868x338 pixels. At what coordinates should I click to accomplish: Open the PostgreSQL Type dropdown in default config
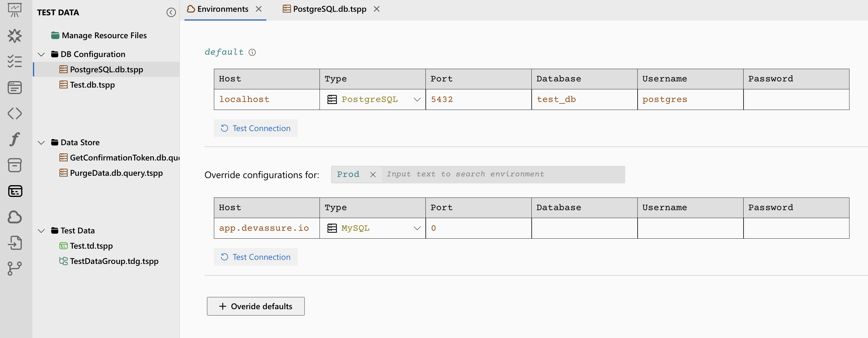pyautogui.click(x=418, y=99)
